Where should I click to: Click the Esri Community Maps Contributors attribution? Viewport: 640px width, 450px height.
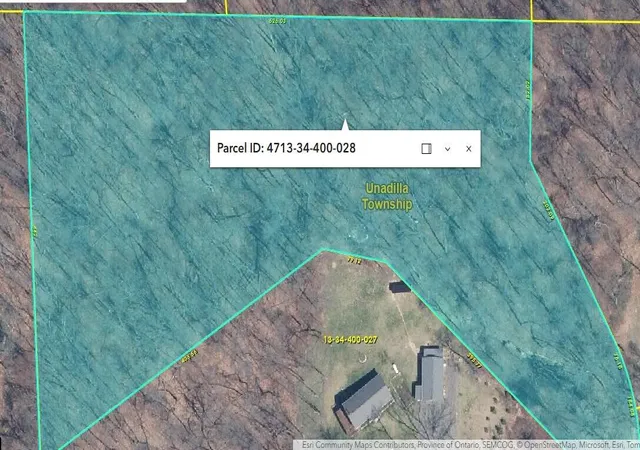point(358,445)
